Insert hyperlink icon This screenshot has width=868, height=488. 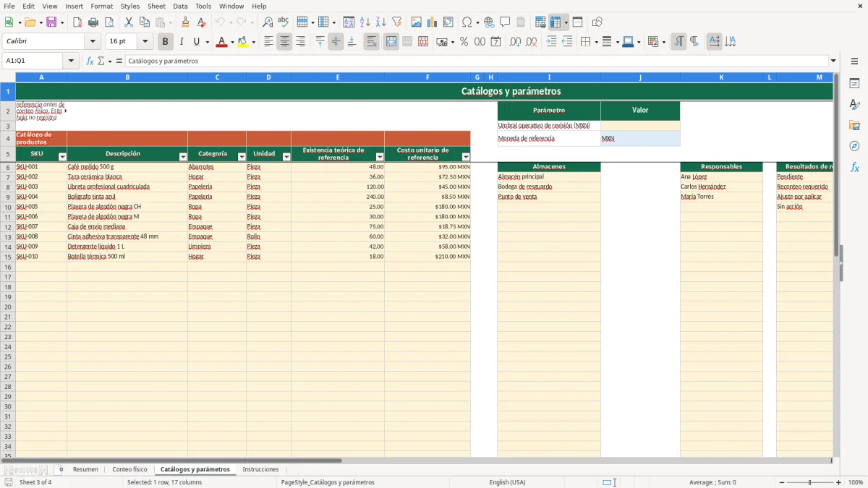(489, 22)
